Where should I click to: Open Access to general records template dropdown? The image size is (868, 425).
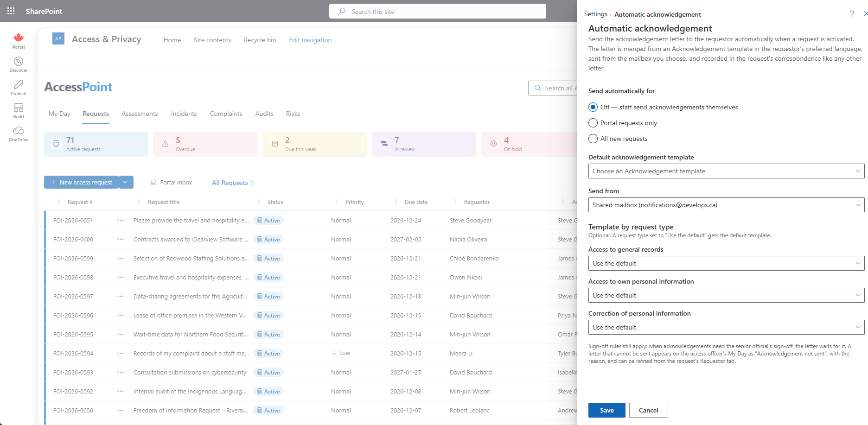pyautogui.click(x=726, y=263)
